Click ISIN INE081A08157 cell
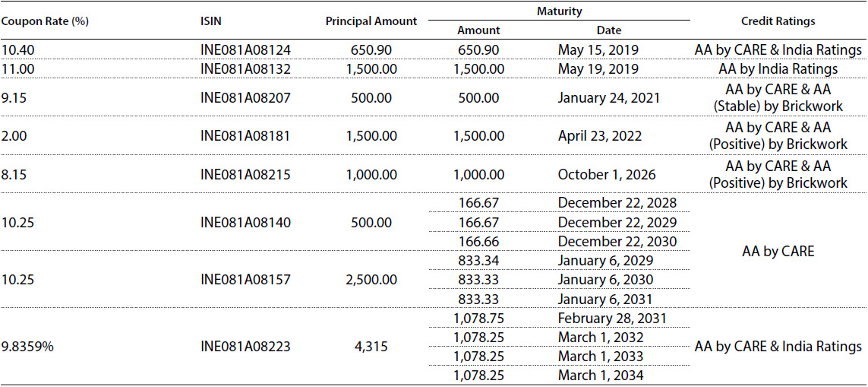This screenshot has height=387, width=868. click(x=246, y=280)
